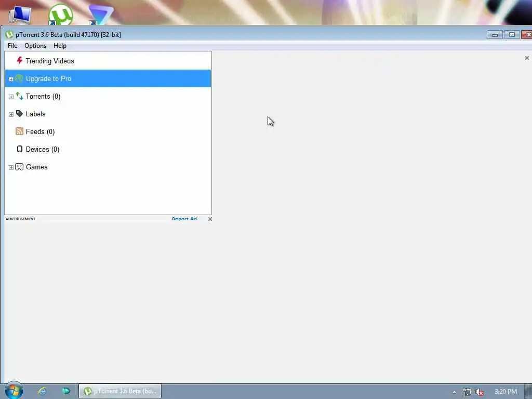
Task: Click the uTorrent title bar logo icon
Action: (x=9, y=34)
